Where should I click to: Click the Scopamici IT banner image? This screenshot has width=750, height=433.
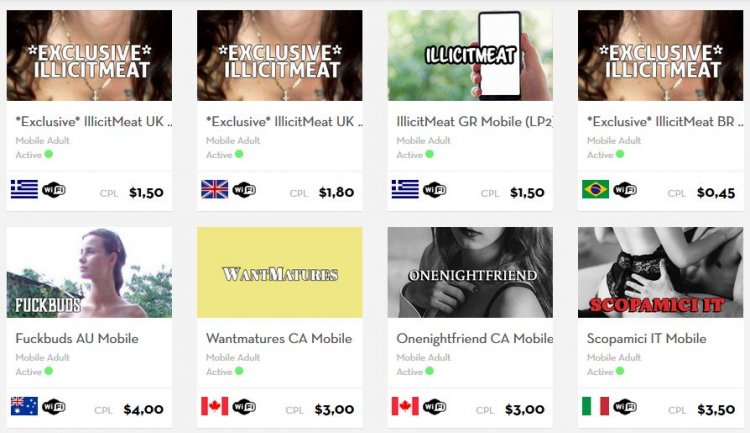[x=661, y=272]
